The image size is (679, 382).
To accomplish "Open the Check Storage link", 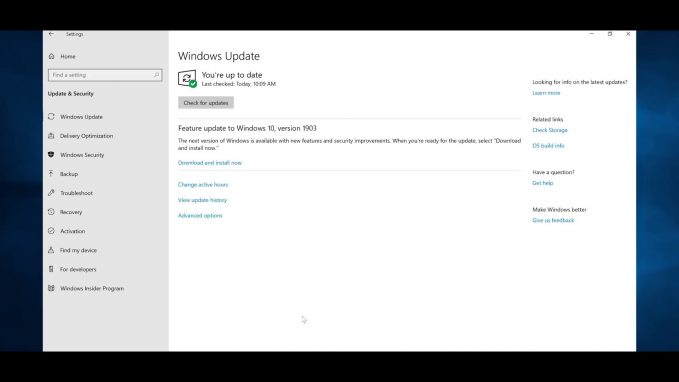I will 550,130.
